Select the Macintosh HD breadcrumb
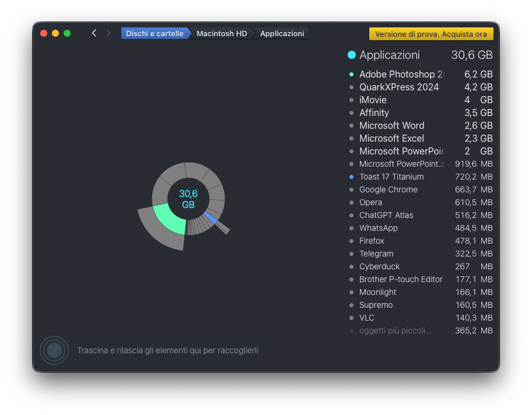Image resolution: width=532 pixels, height=415 pixels. pos(222,34)
